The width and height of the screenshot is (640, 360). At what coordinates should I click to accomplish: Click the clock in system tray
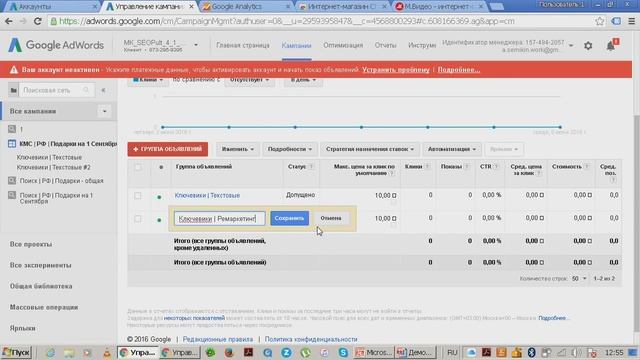tap(614, 352)
